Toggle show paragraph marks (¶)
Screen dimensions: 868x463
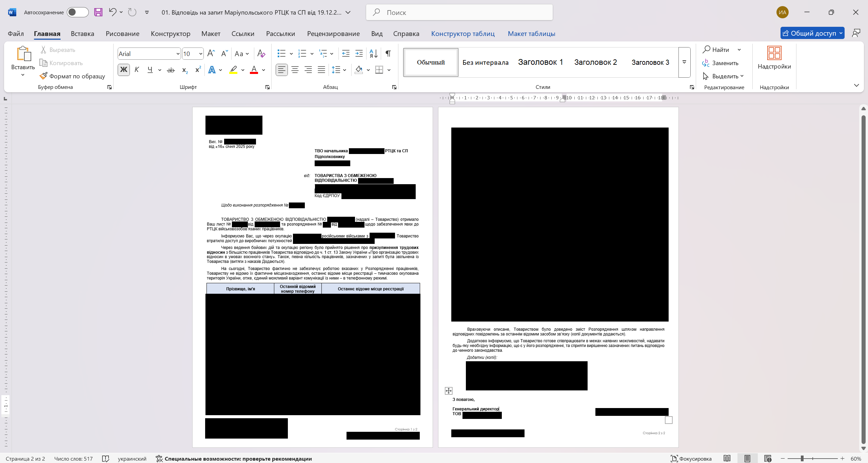388,53
